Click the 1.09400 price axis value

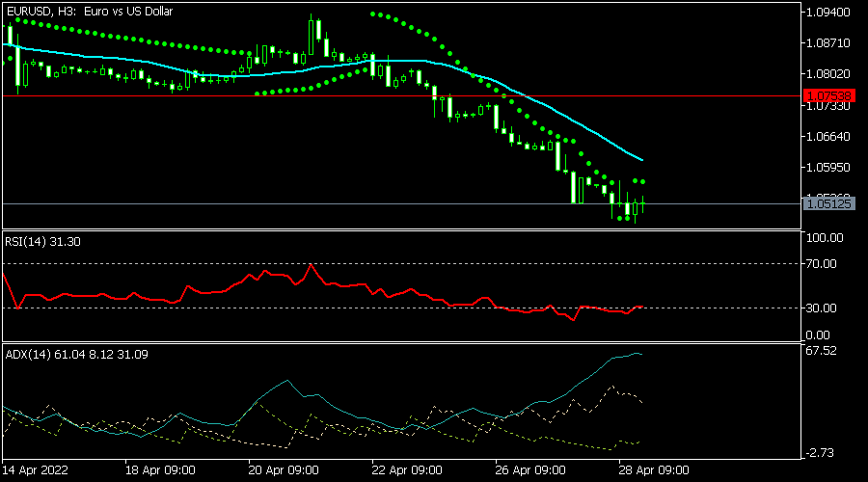click(828, 13)
